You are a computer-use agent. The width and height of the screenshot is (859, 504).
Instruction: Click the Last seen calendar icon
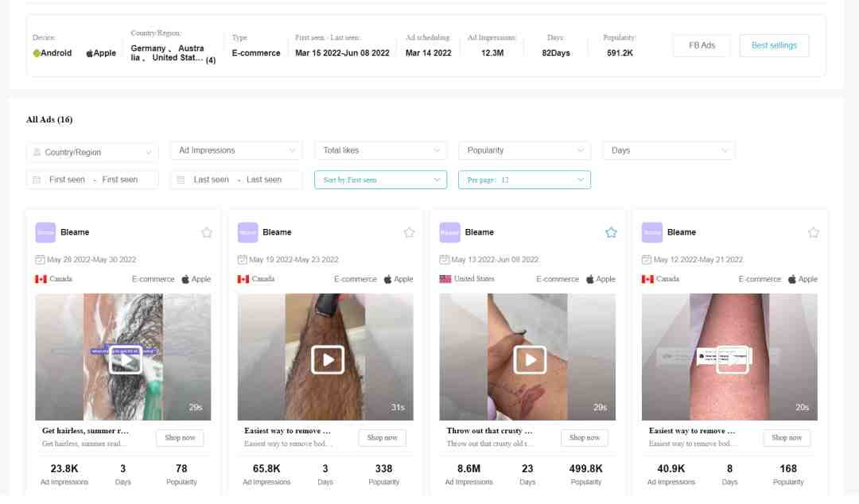181,180
